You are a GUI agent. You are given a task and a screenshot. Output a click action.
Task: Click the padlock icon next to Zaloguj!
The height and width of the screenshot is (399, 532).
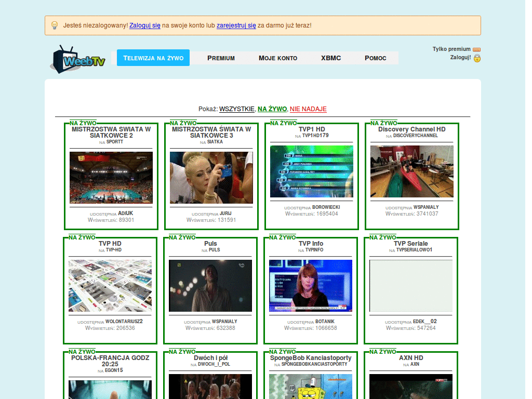477,58
